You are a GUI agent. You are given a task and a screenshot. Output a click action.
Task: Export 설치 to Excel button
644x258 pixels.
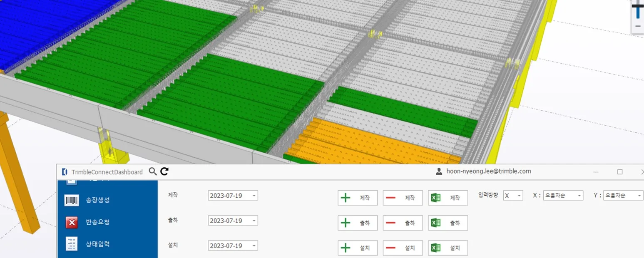448,248
